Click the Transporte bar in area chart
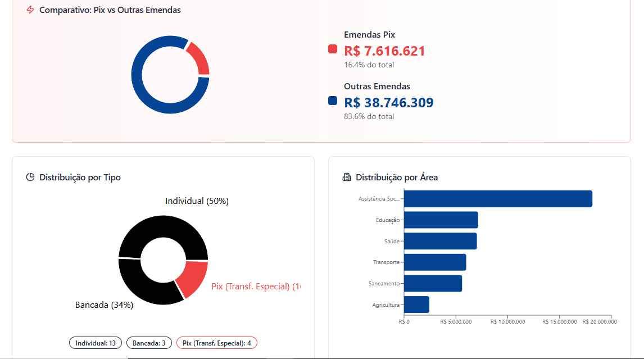The height and width of the screenshot is (359, 644). click(x=435, y=262)
